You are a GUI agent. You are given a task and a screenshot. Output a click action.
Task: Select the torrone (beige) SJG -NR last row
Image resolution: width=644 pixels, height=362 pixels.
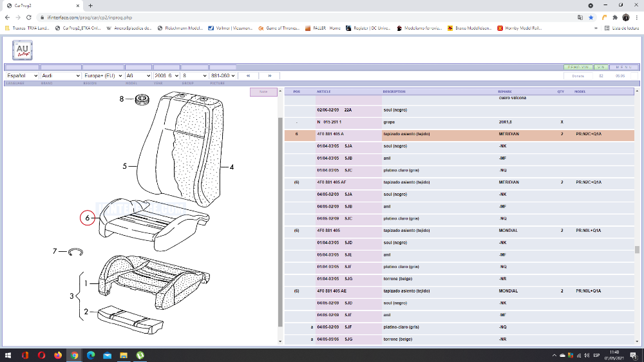[x=459, y=340]
